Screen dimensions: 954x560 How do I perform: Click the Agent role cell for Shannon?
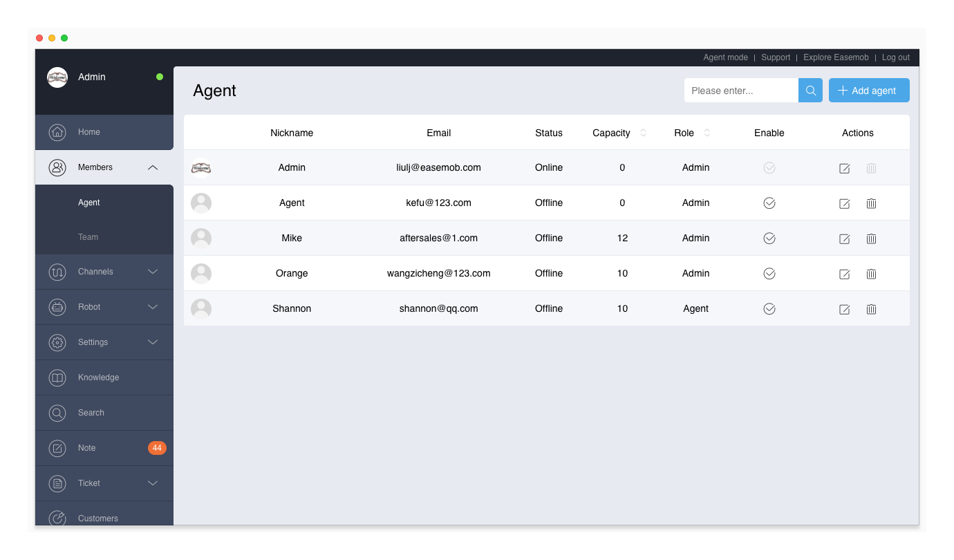pos(695,308)
